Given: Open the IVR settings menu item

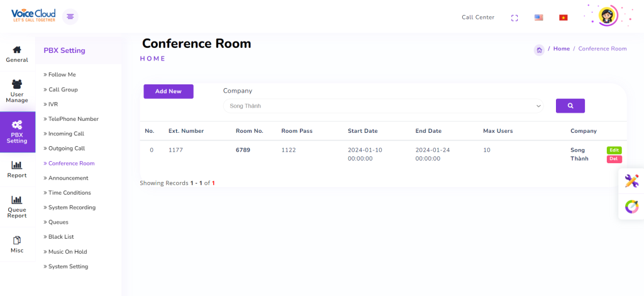Looking at the screenshot, I should click(x=53, y=104).
